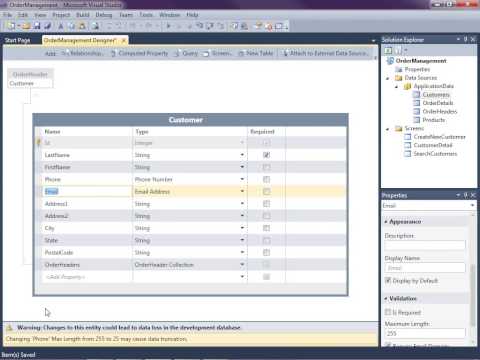This screenshot has height=360, width=480.
Task: Click the ApplicationData database icon
Action: pos(407,86)
